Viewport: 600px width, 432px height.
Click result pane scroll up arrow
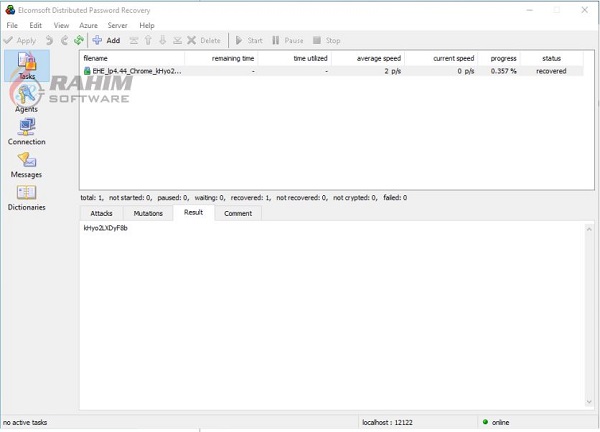(x=589, y=229)
